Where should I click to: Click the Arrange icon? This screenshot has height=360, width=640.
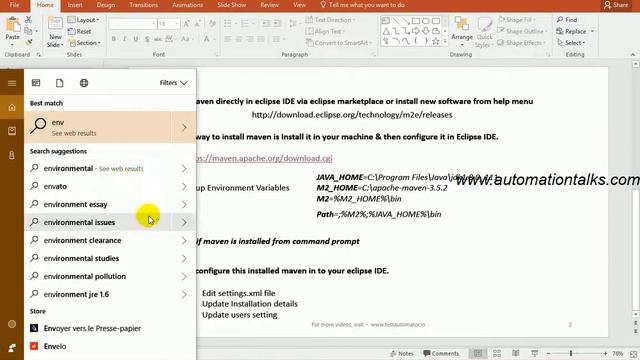coord(462,24)
